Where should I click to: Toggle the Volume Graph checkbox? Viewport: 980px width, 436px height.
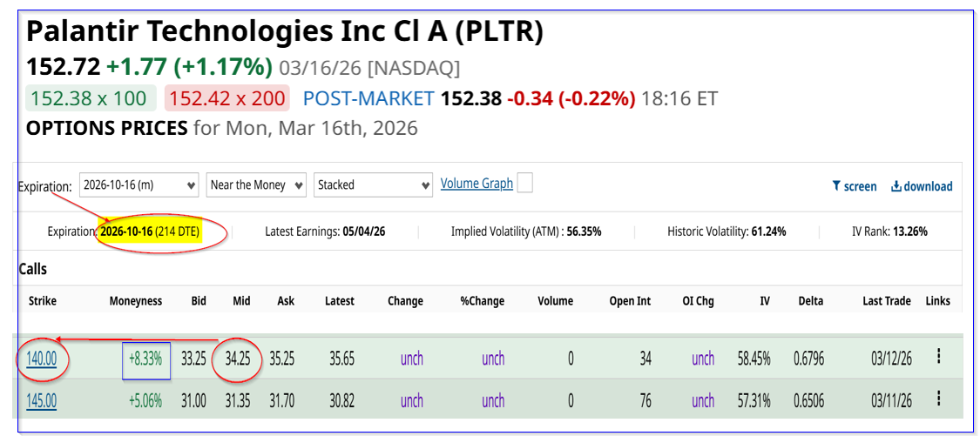pyautogui.click(x=524, y=183)
